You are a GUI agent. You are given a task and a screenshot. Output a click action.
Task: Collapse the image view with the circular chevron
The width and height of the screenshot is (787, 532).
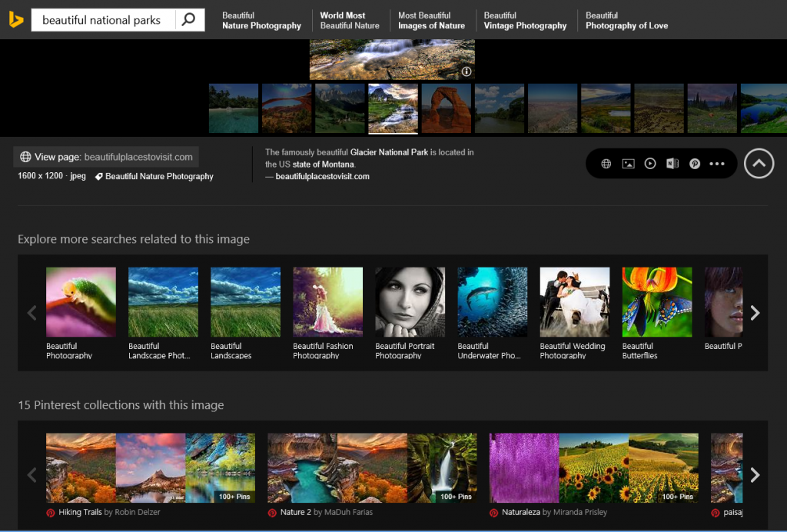(759, 163)
